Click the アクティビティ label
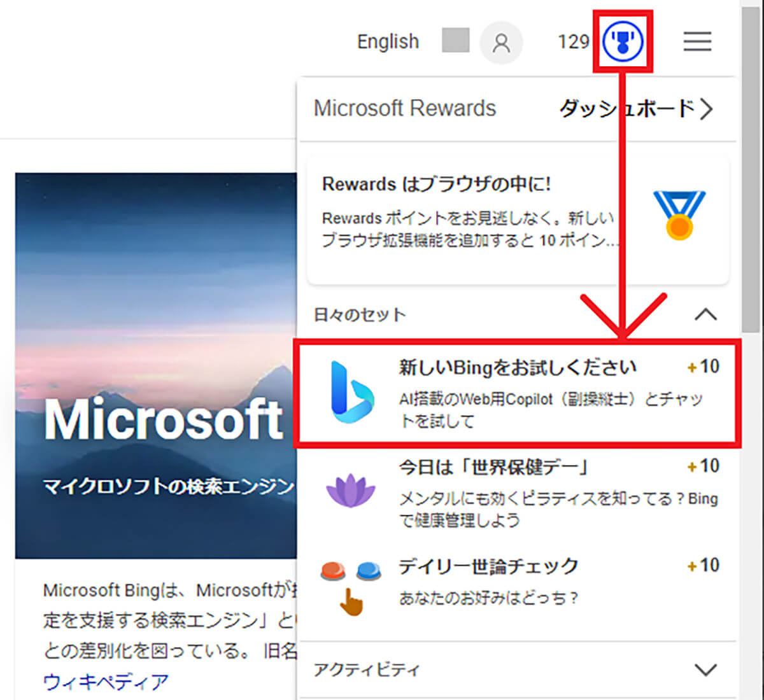 367,669
